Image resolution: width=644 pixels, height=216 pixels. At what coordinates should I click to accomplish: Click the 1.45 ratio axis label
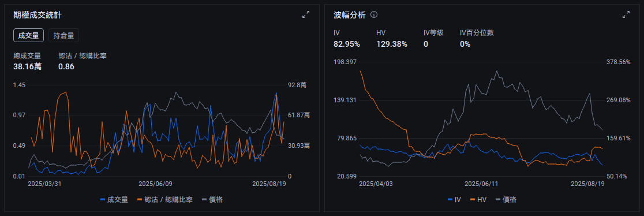tap(19, 85)
